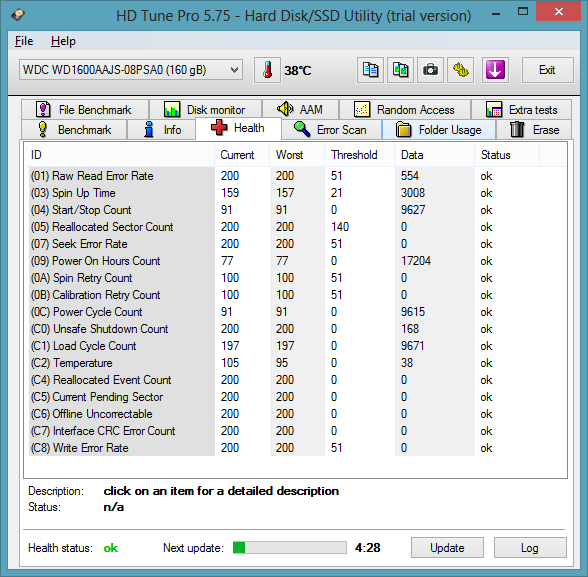Viewport: 588px width, 577px height.
Task: Click the 38°C temperature readout
Action: pos(297,70)
